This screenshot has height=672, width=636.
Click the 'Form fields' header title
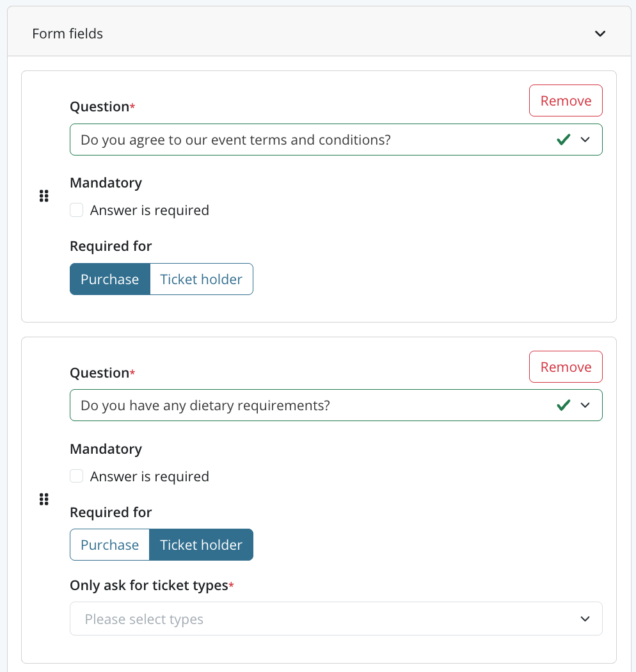tap(68, 34)
